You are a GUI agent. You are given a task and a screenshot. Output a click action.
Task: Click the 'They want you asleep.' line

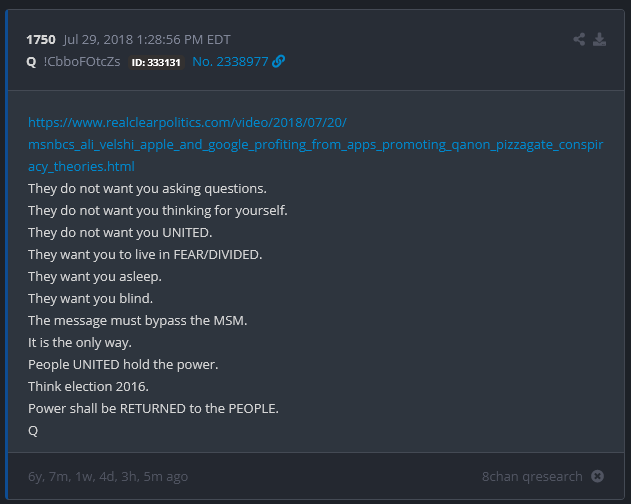(94, 276)
